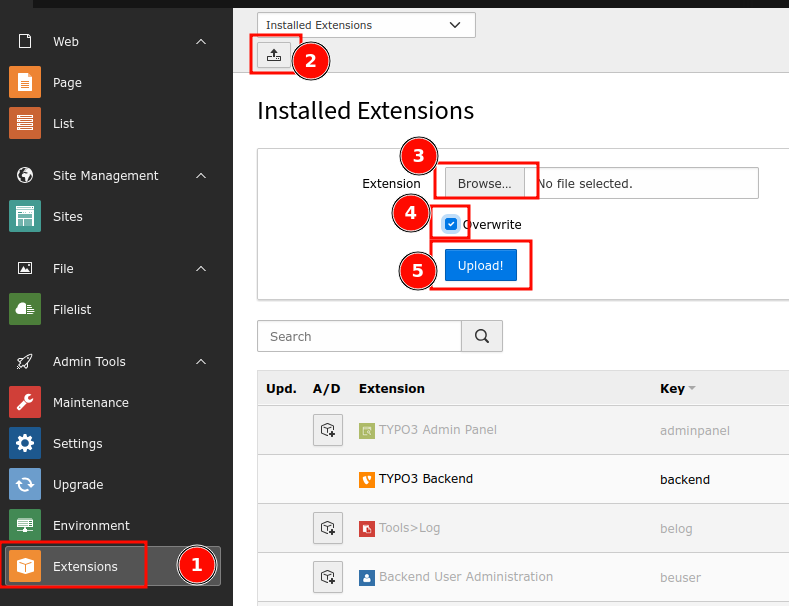The image size is (789, 606).
Task: Click into the Search field
Action: [359, 336]
